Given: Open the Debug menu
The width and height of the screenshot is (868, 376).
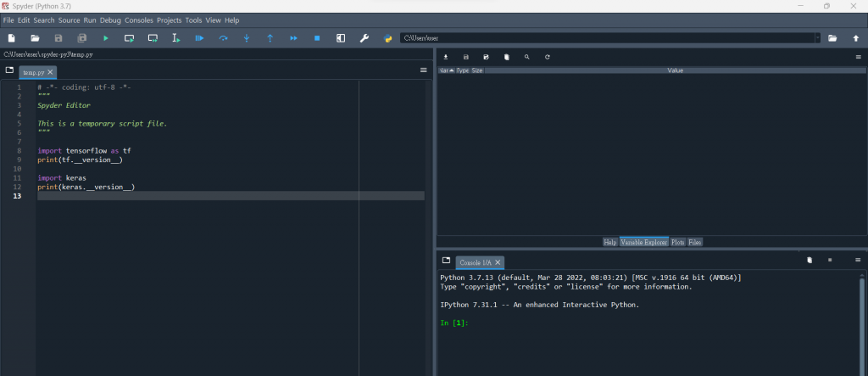Looking at the screenshot, I should click(x=110, y=20).
